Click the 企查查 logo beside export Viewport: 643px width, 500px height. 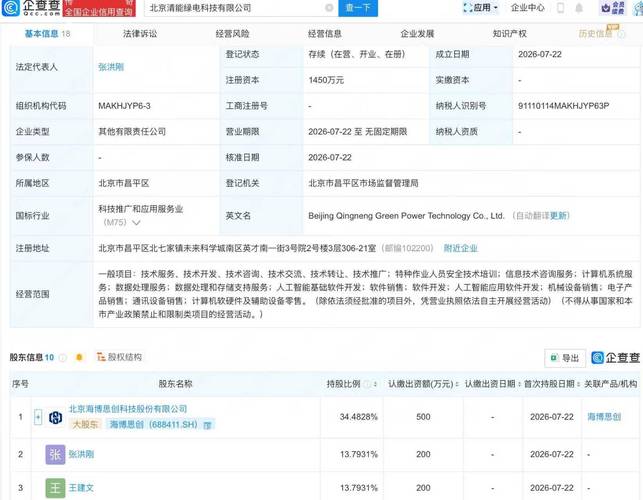click(x=615, y=358)
